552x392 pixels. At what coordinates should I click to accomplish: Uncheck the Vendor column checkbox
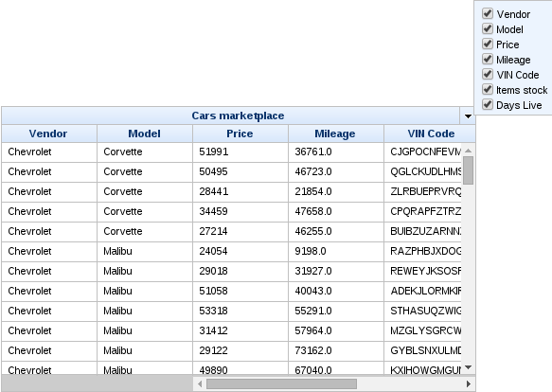[488, 13]
